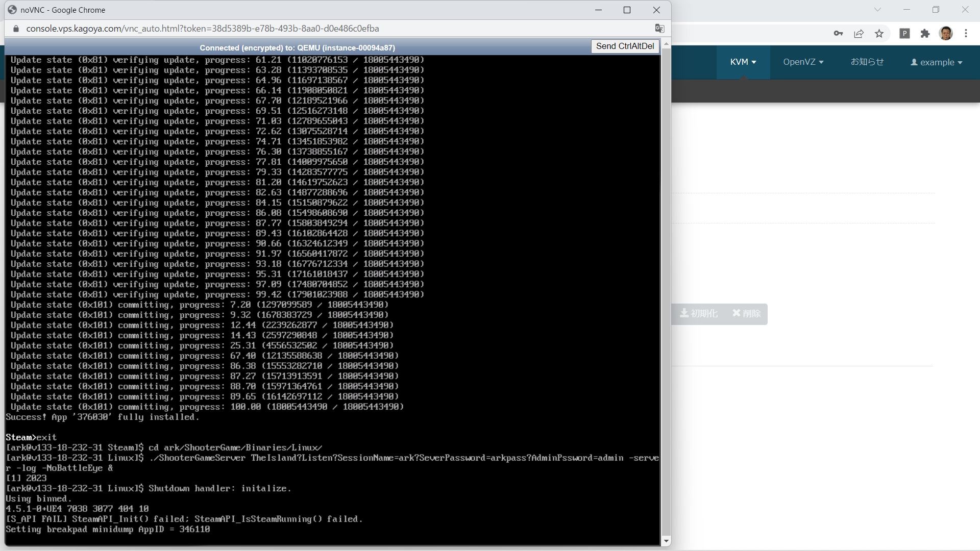Click the '[S_API FAIL] SteamAPI_Init() failed' line
The image size is (980, 551).
184,519
